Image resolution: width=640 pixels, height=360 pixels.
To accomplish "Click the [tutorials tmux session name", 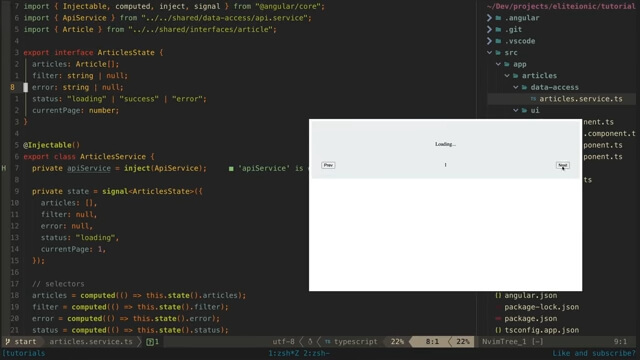I will (24, 353).
